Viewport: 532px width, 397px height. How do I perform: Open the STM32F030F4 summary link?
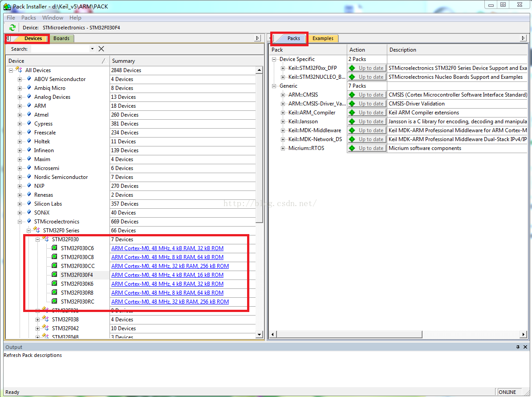(x=167, y=275)
